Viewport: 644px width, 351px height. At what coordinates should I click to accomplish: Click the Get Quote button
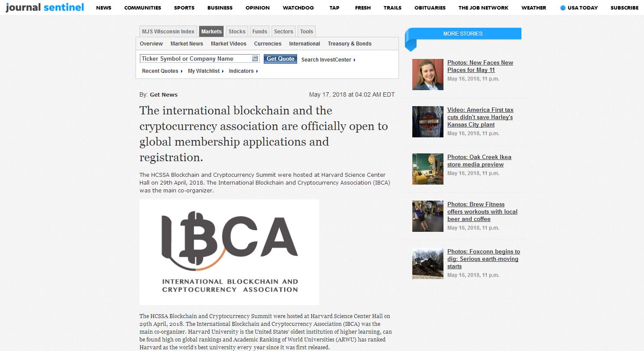tap(281, 59)
